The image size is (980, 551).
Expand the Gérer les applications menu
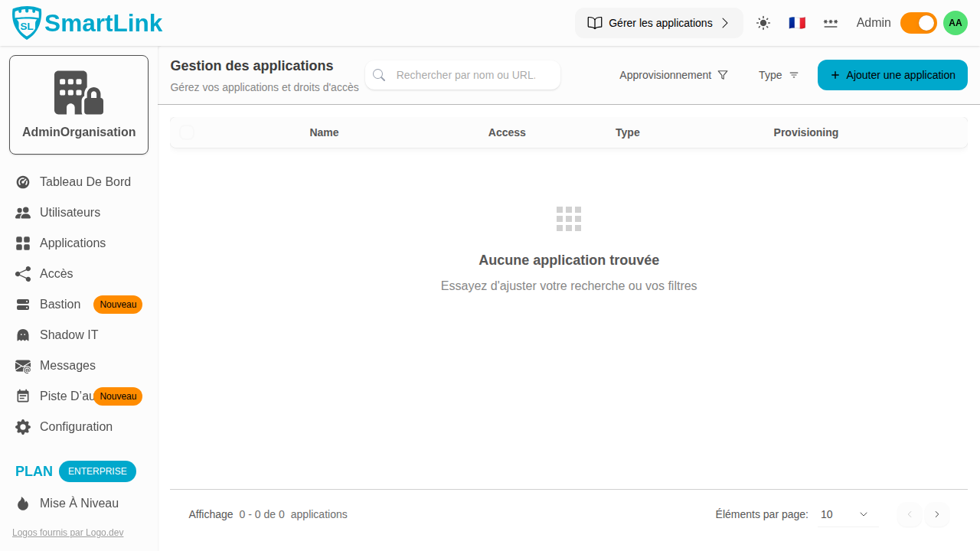[658, 23]
